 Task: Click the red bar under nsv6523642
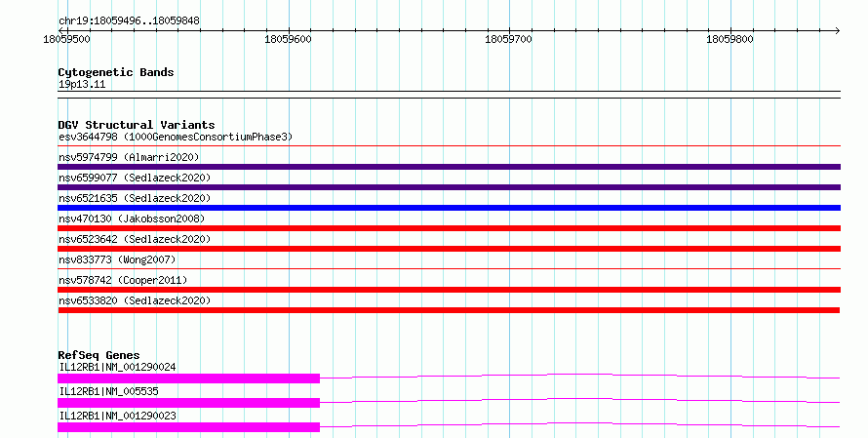449,249
